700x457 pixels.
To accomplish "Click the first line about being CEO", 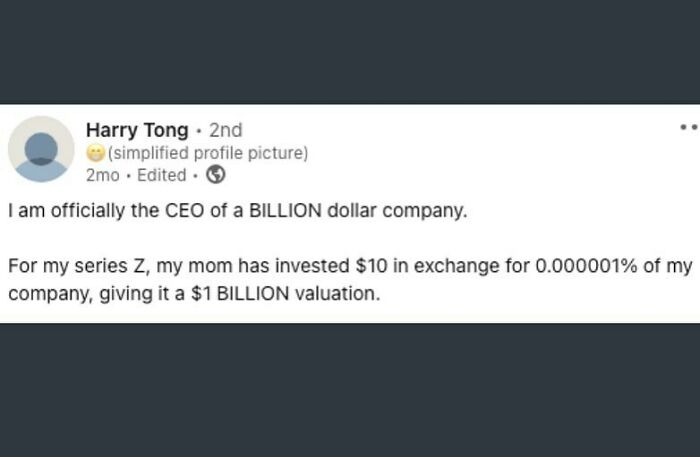I will (x=237, y=213).
